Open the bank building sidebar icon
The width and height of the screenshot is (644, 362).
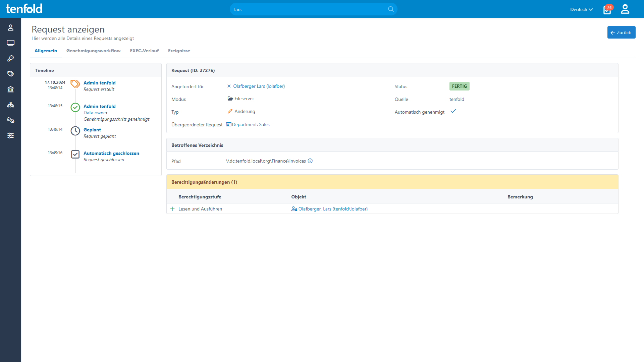click(10, 89)
